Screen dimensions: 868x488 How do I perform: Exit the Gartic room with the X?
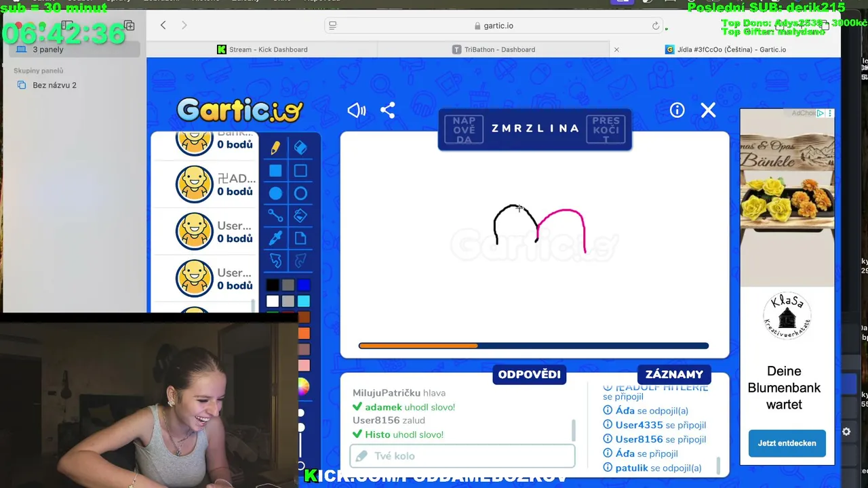pos(708,110)
